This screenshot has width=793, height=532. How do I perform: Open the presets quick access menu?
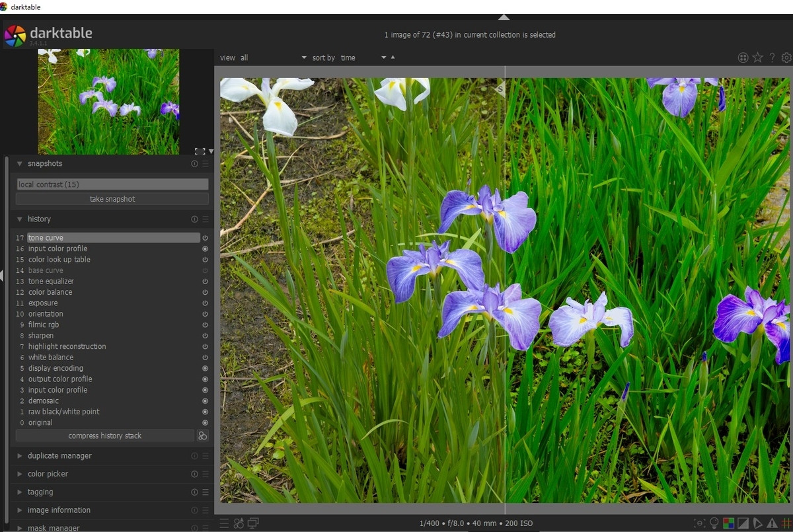[224, 523]
